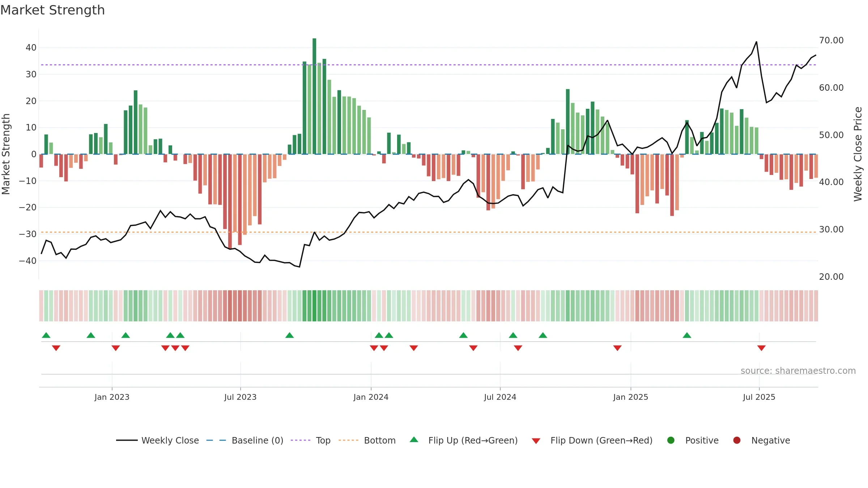Click the Jan 2024 axis label
Viewport: 868px width, 488px height.
(371, 397)
